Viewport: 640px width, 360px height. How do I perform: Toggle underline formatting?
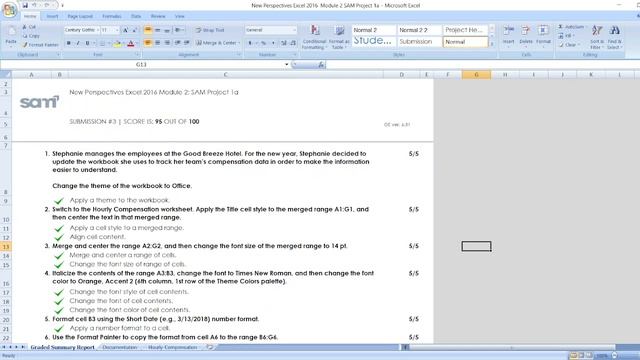(x=87, y=43)
